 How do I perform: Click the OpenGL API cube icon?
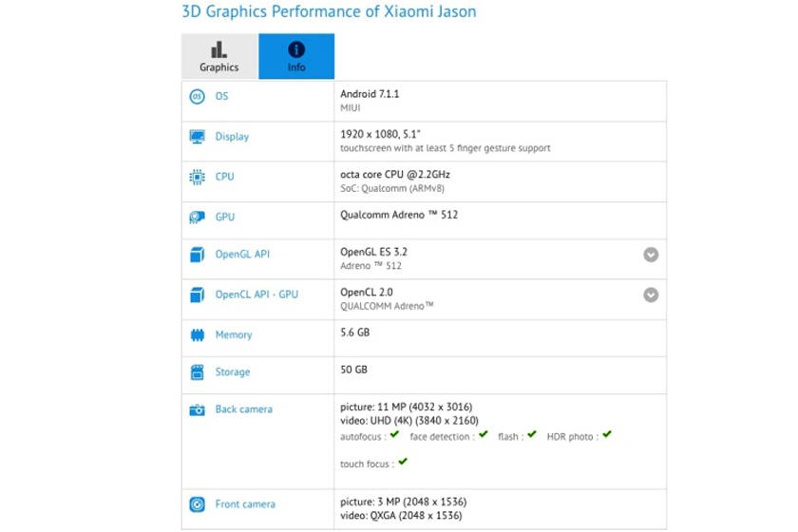tap(197, 254)
